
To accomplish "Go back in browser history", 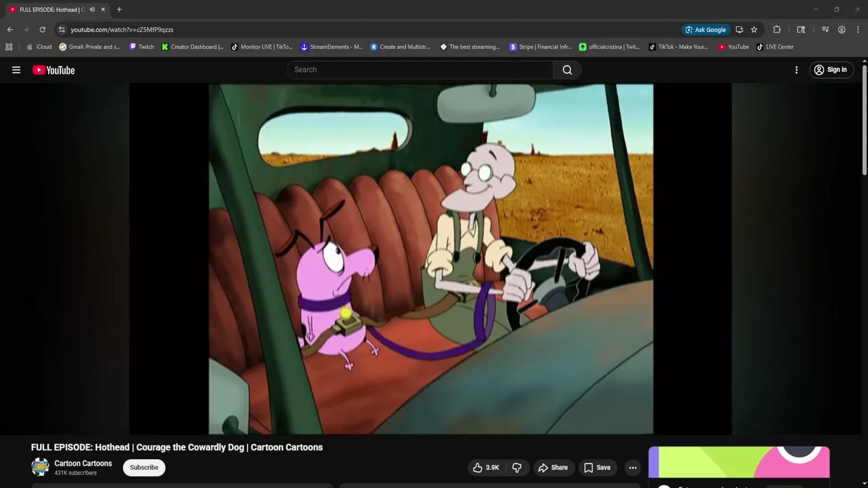I will pyautogui.click(x=9, y=30).
